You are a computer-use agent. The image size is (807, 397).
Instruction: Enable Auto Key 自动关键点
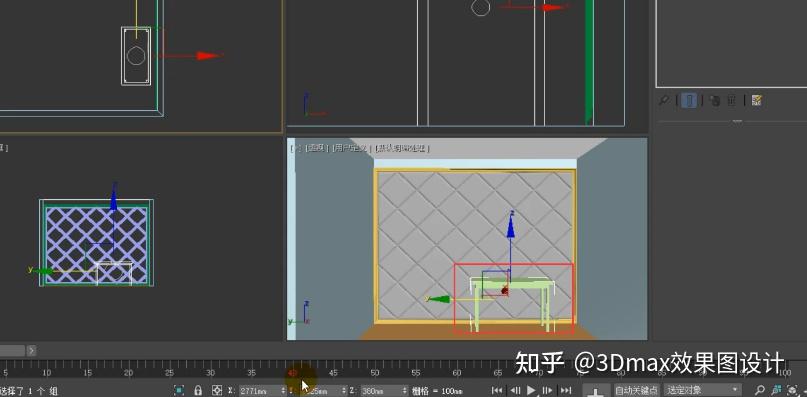click(637, 391)
